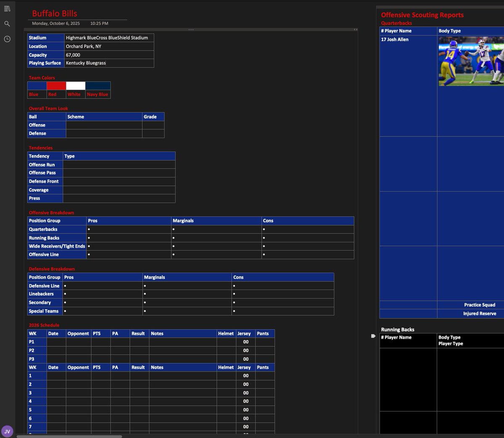
Task: Click the red Quarterbacks heading in scouting reports
Action: coord(396,23)
